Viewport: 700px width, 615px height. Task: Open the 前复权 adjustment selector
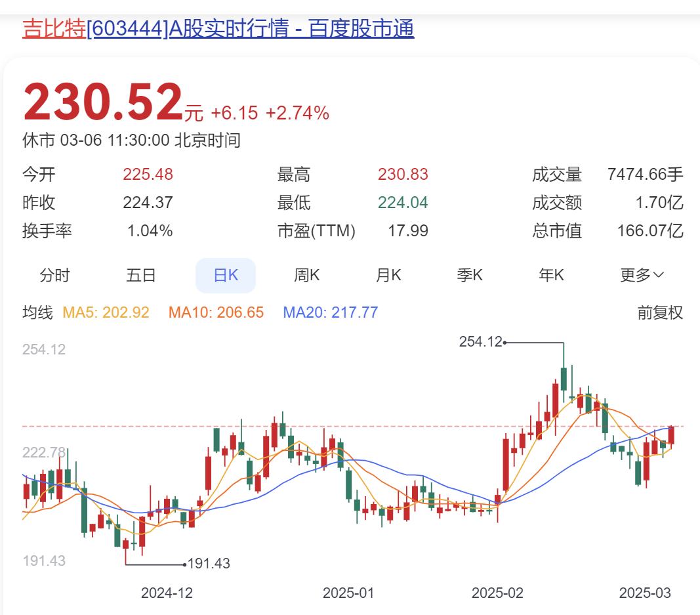(x=660, y=312)
